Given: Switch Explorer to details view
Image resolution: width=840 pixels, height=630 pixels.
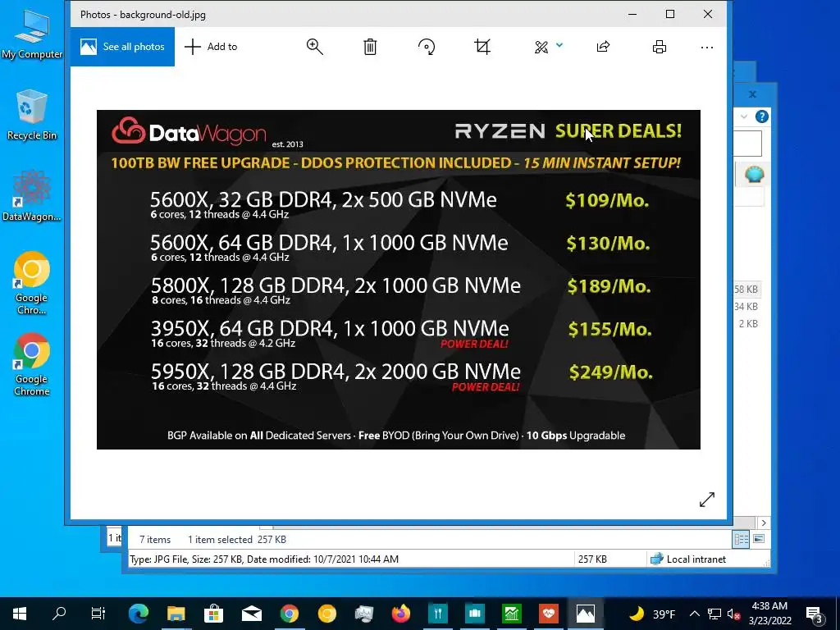Looking at the screenshot, I should [x=742, y=539].
